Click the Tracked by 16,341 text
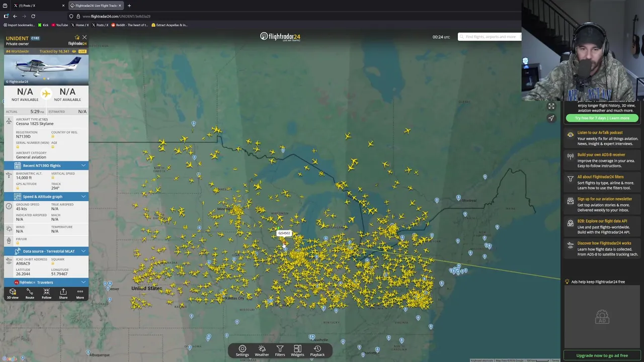Viewport: 644px width, 362px height. [x=54, y=51]
